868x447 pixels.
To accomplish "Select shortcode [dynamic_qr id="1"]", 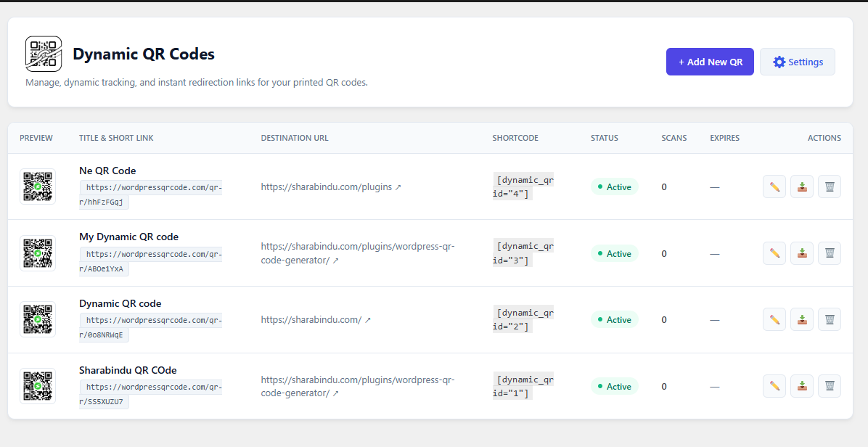I will [523, 386].
